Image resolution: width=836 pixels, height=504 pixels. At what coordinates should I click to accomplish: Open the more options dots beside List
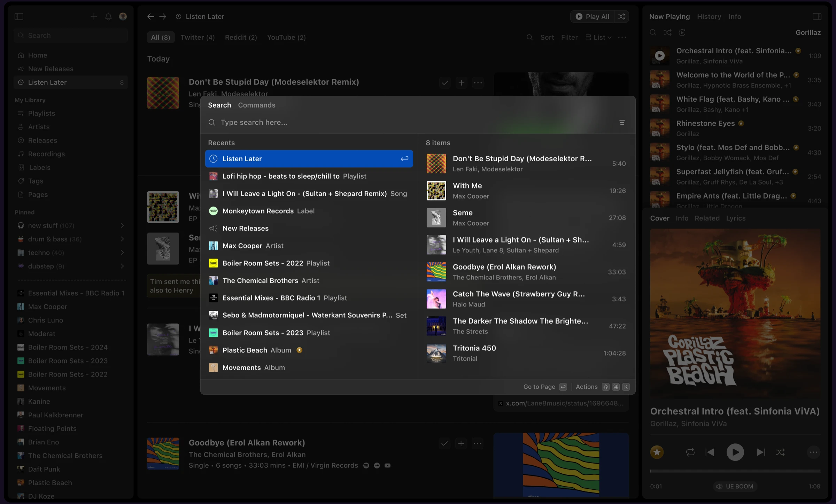pos(622,37)
